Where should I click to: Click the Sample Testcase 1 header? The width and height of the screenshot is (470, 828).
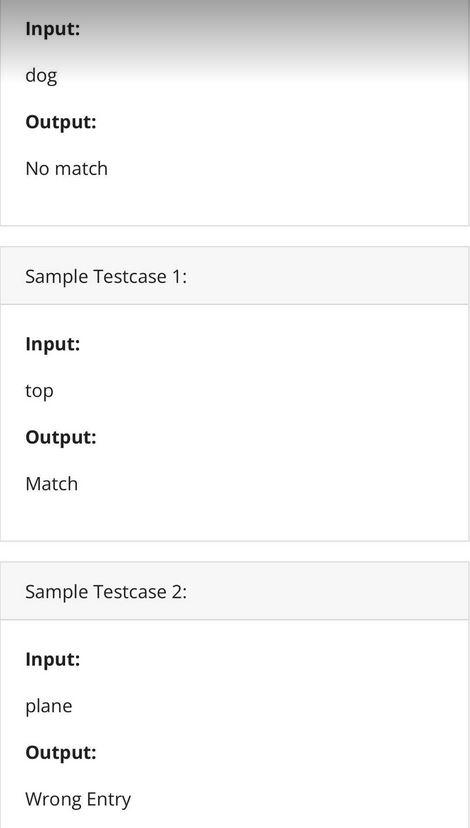(234, 276)
